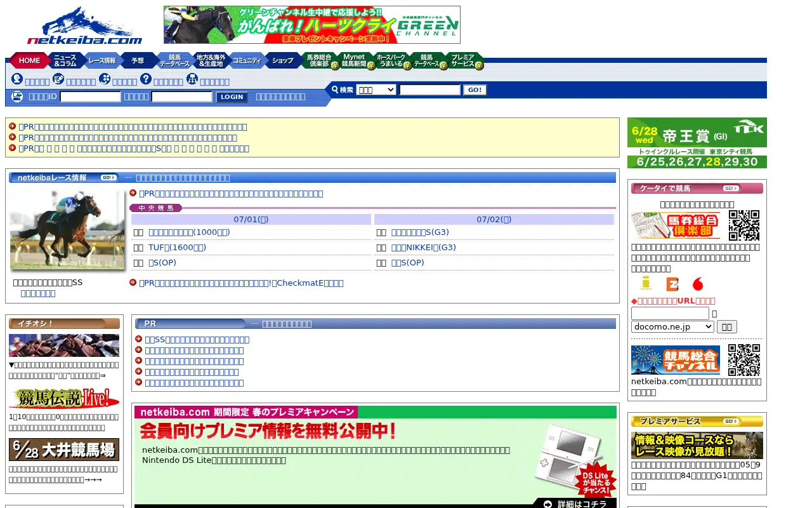Image resolution: width=812 pixels, height=508 pixels.
Task: Open the 馬券総合倶楽部 green tab
Action: coord(319,61)
